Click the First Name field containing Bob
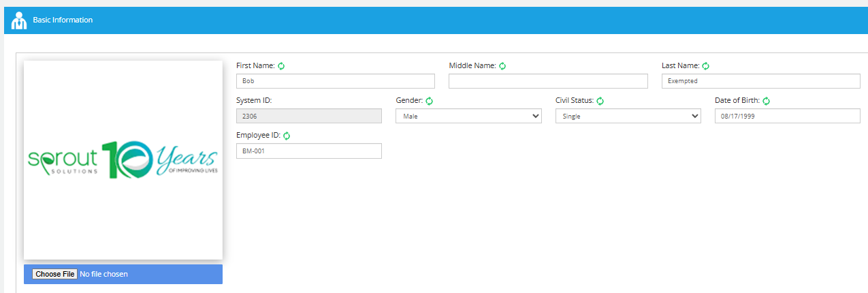Screen dimensions: 868x293 coord(336,81)
